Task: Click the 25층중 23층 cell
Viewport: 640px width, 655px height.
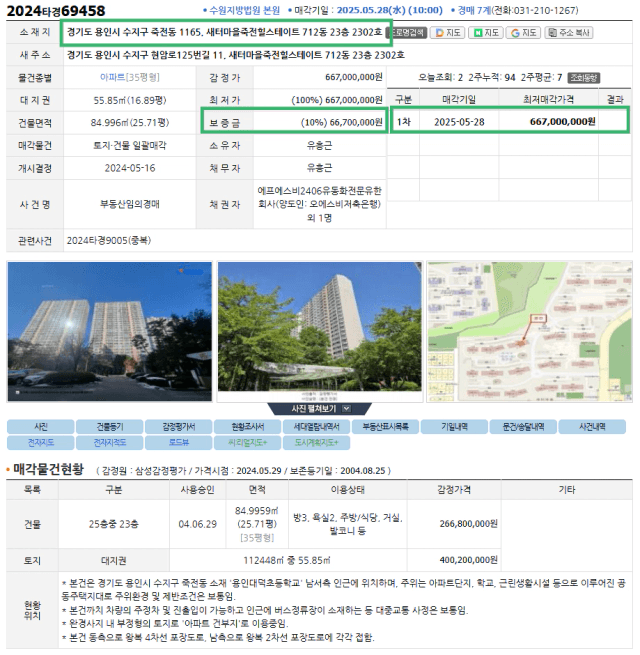Action: tap(114, 524)
